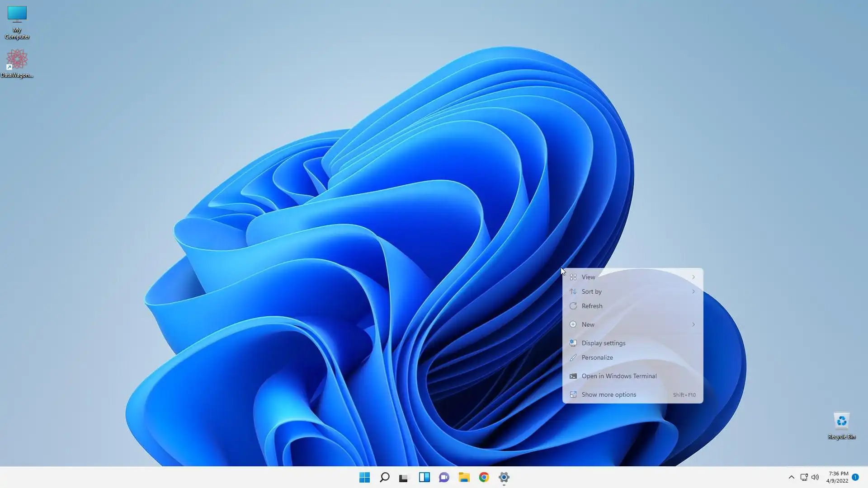This screenshot has width=868, height=488.
Task: Open Display settings from context menu
Action: pyautogui.click(x=603, y=343)
